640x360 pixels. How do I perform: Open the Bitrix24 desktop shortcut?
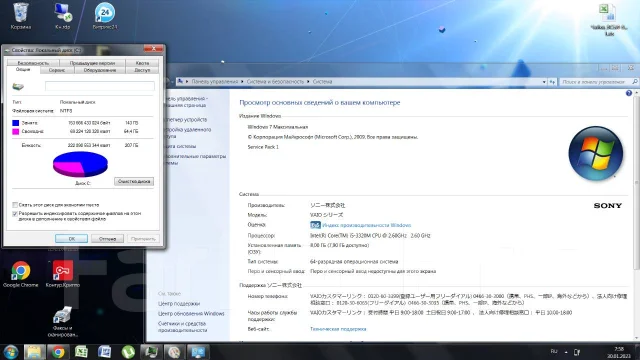pyautogui.click(x=105, y=16)
